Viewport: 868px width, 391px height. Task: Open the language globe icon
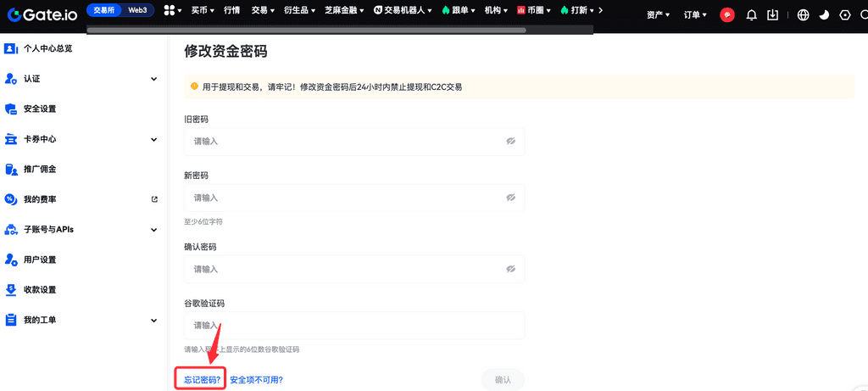[803, 14]
